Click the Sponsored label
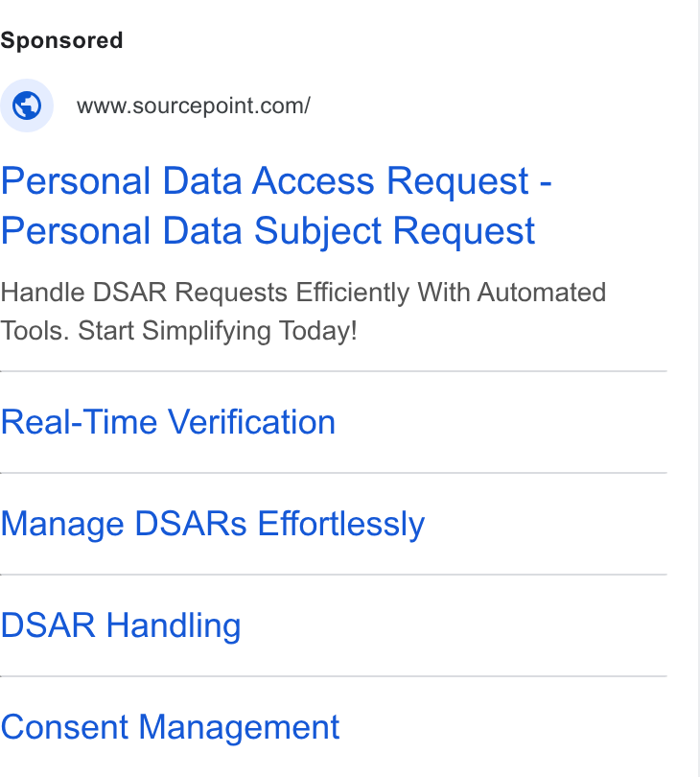This screenshot has width=700, height=777. click(61, 40)
